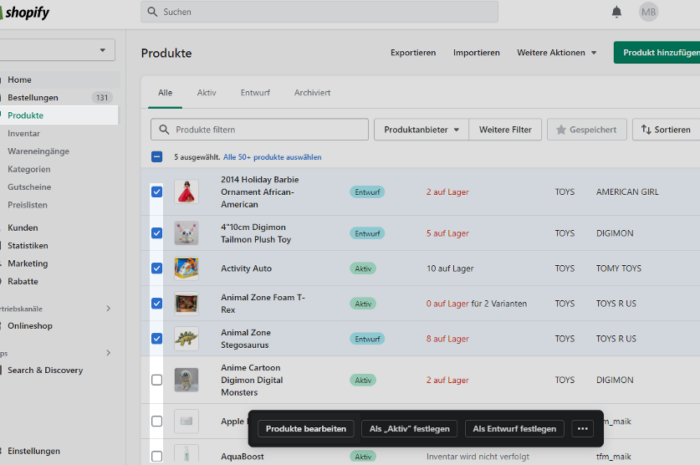The width and height of the screenshot is (700, 465).
Task: Click Importieren button
Action: tap(476, 53)
